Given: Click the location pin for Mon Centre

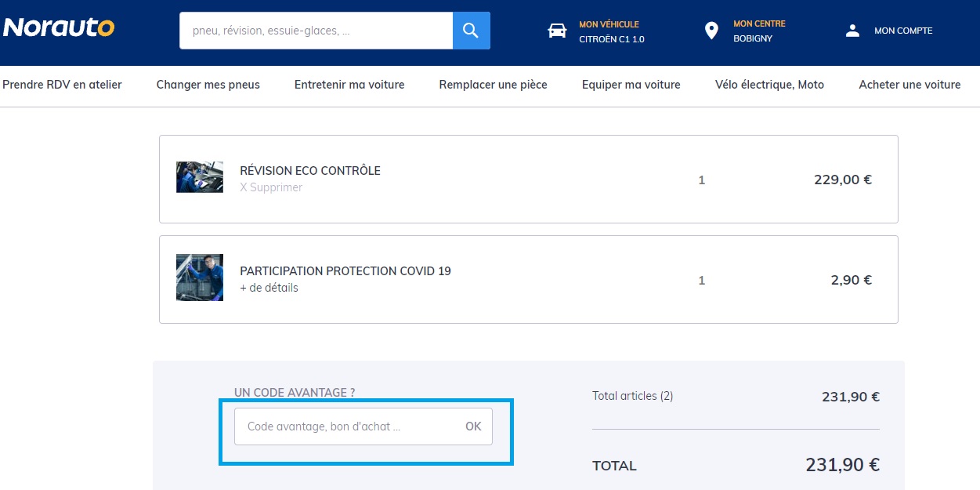Looking at the screenshot, I should point(711,30).
